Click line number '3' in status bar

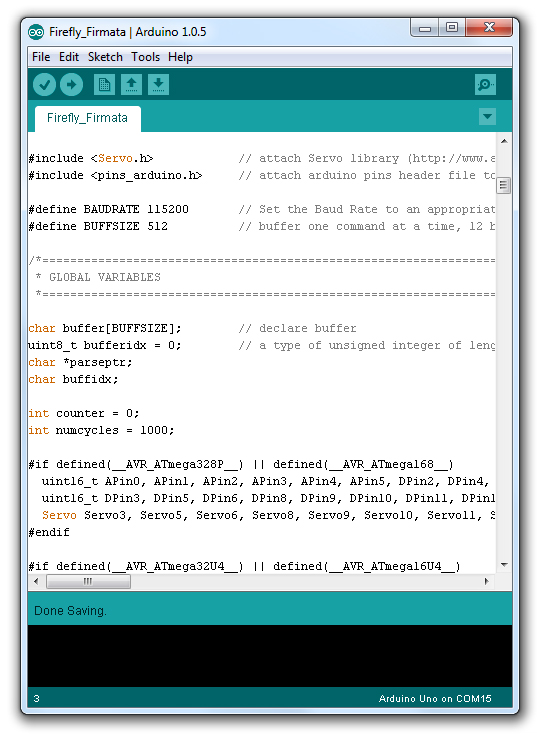[x=37, y=699]
